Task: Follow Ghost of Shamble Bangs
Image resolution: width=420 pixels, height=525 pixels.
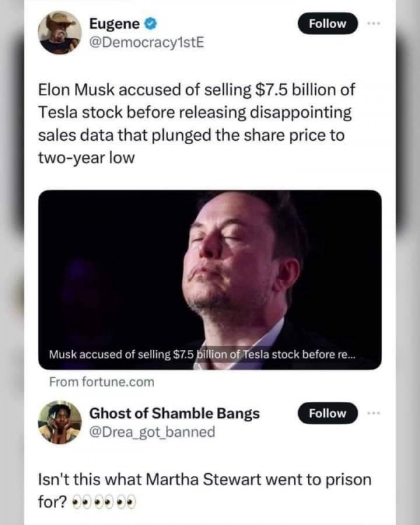Action: (x=328, y=413)
